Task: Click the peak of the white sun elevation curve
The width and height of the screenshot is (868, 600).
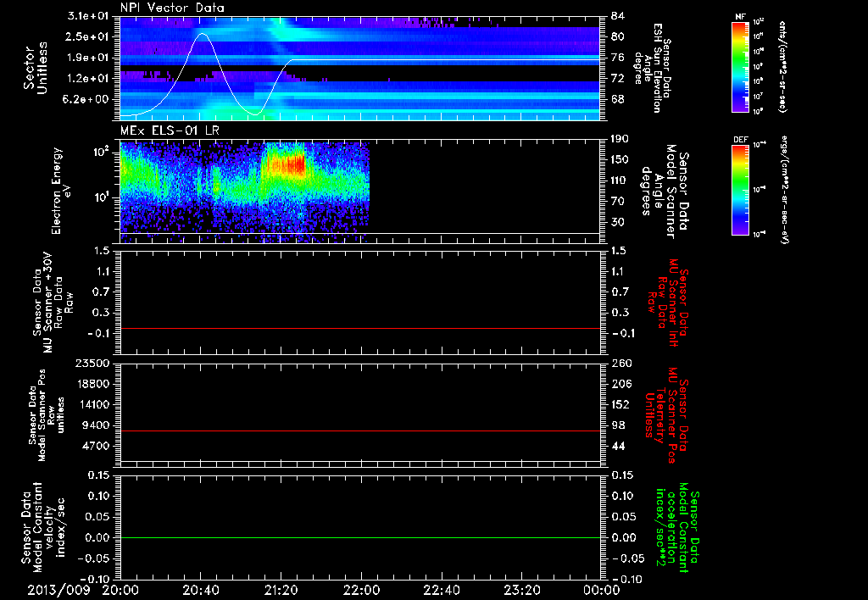Action: 203,34
